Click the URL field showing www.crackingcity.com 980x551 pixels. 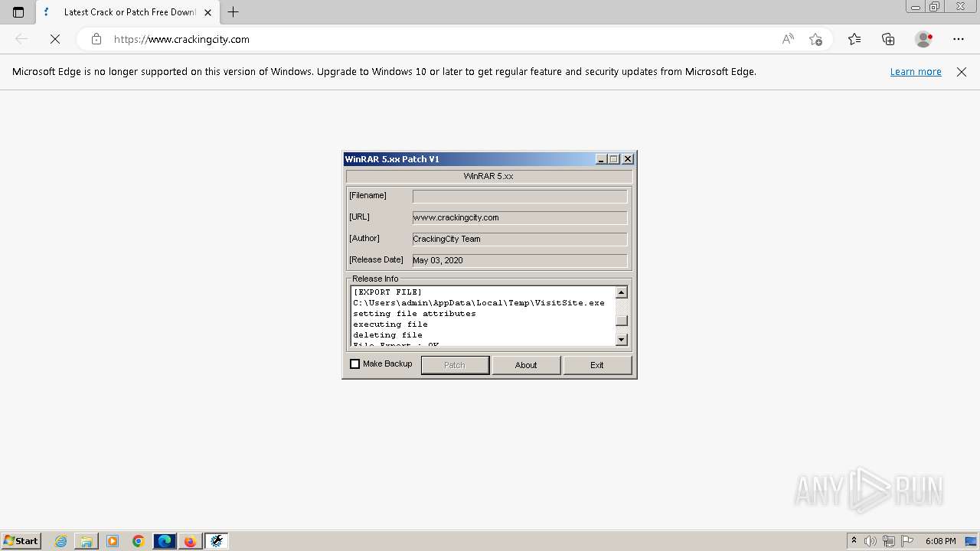click(520, 217)
